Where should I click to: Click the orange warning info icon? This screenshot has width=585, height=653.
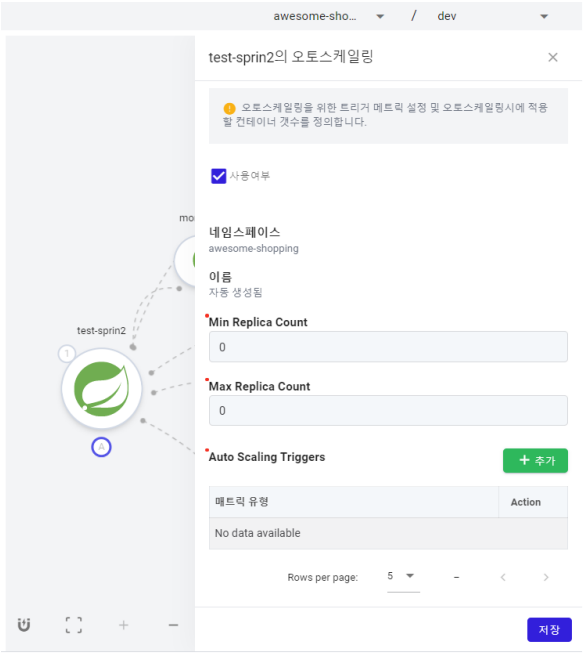[229, 109]
